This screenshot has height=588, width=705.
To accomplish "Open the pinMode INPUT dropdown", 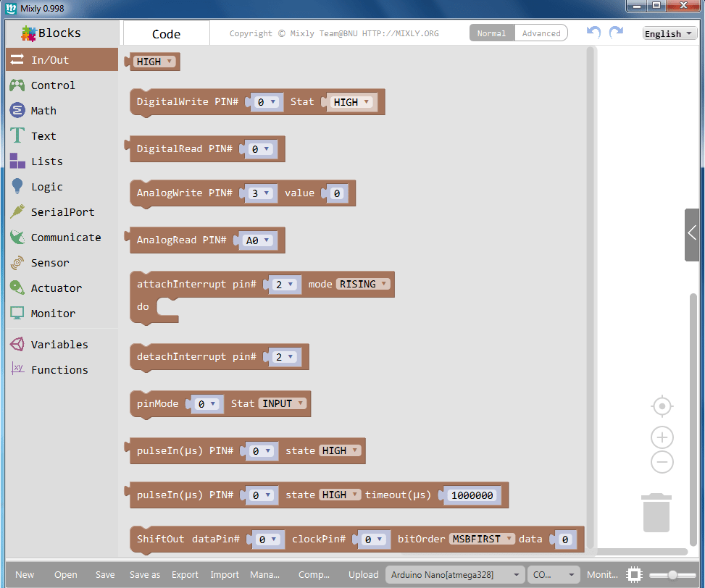I will [283, 403].
